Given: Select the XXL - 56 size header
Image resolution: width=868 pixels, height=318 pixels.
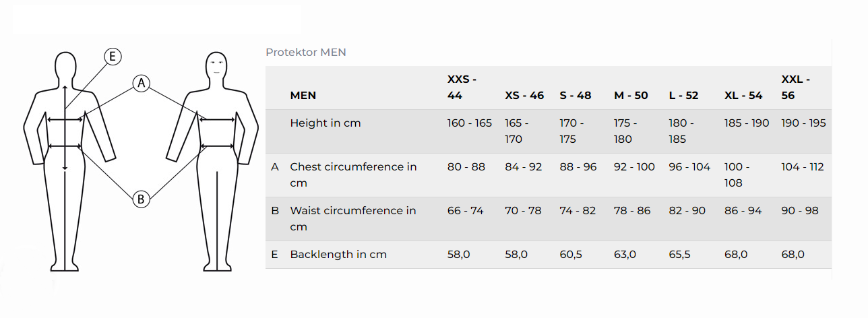Looking at the screenshot, I should coord(796,88).
